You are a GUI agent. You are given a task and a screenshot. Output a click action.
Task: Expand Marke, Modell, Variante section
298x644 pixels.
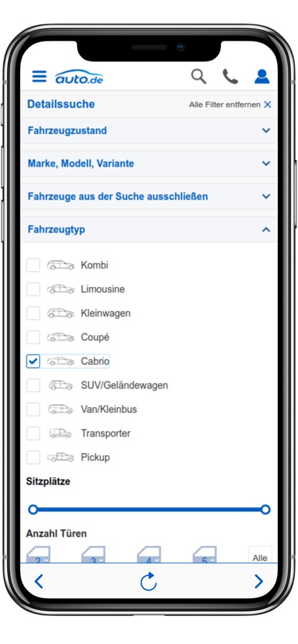(149, 163)
